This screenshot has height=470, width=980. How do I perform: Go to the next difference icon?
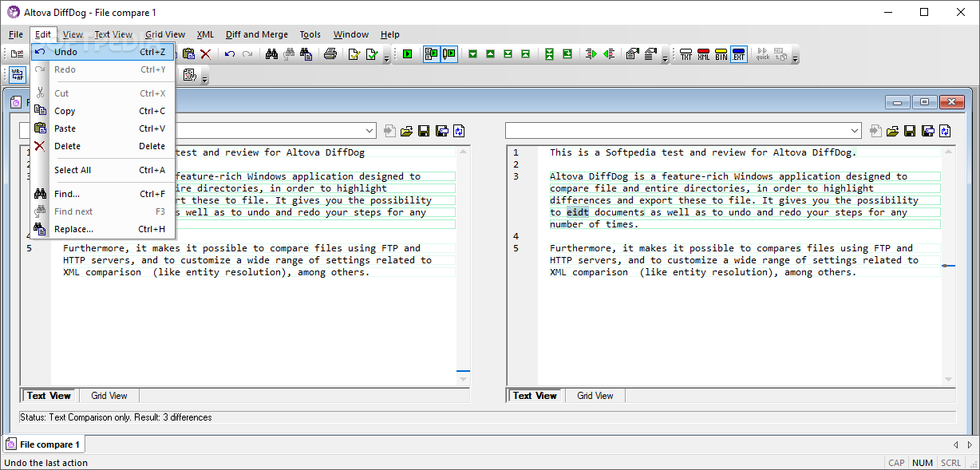click(x=472, y=53)
